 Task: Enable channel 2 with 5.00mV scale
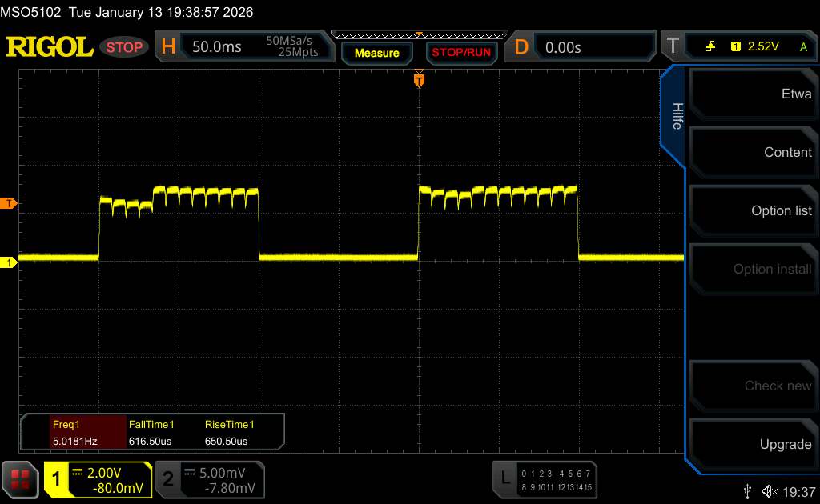tap(209, 478)
